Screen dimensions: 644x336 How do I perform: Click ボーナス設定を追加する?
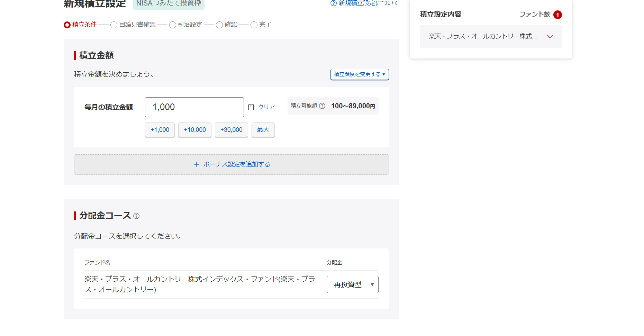(x=232, y=164)
